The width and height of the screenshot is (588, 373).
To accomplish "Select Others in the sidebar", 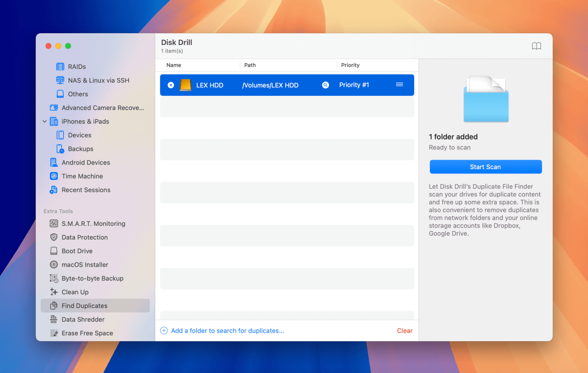I will click(x=78, y=94).
